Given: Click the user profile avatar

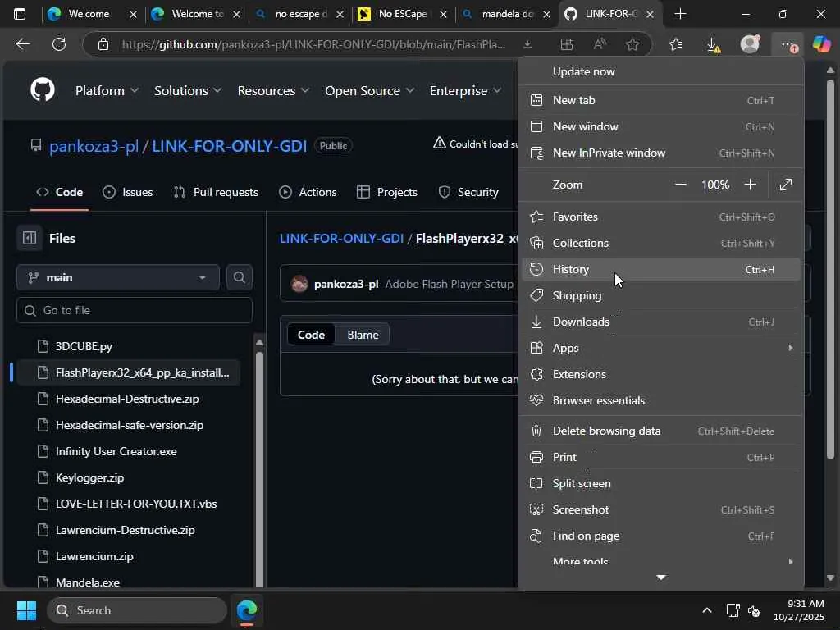Looking at the screenshot, I should tap(750, 44).
